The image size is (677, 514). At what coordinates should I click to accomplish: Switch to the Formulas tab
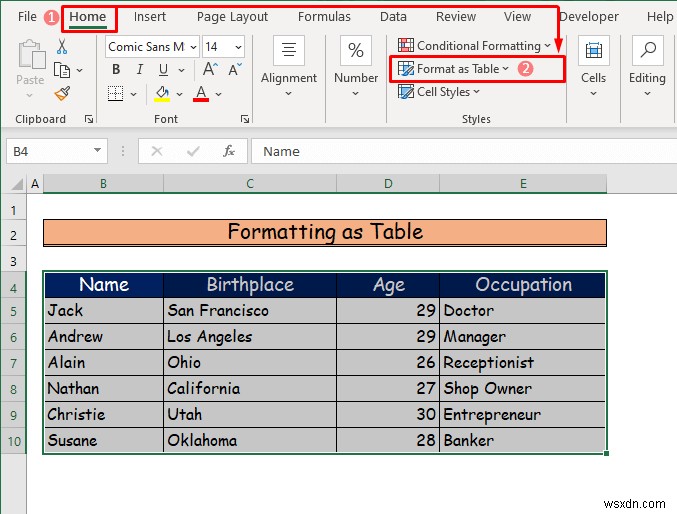(324, 16)
